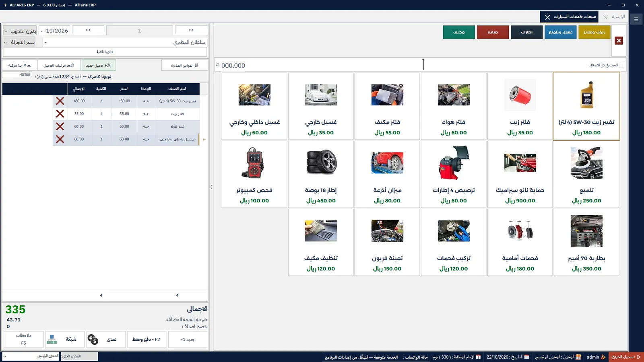Filter by زيوت وفلاتر category
The image size is (644, 362).
(594, 32)
